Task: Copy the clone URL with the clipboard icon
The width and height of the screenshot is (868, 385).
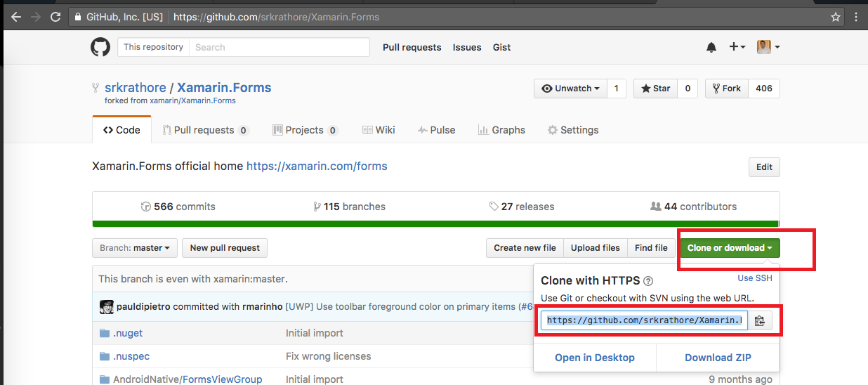Action: pos(760,320)
